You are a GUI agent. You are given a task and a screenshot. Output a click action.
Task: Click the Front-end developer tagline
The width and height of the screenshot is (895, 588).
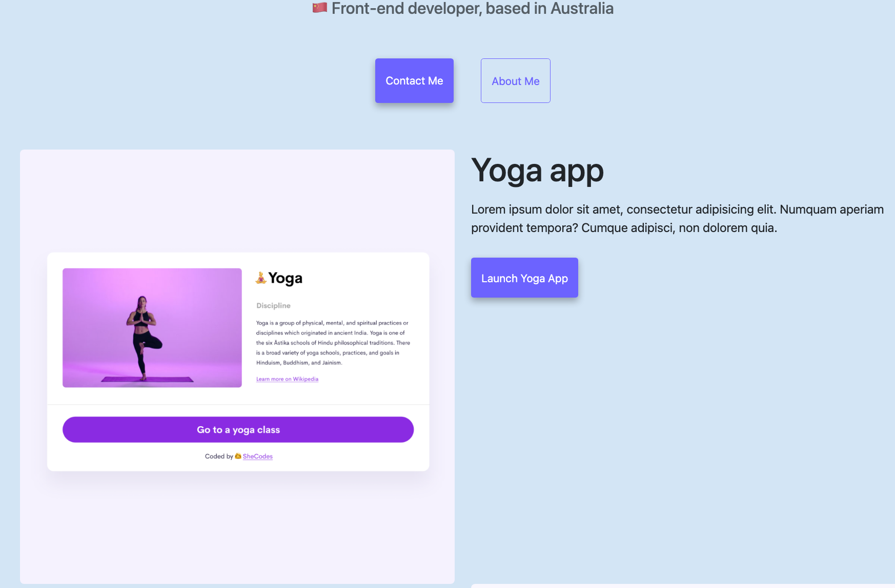[472, 8]
